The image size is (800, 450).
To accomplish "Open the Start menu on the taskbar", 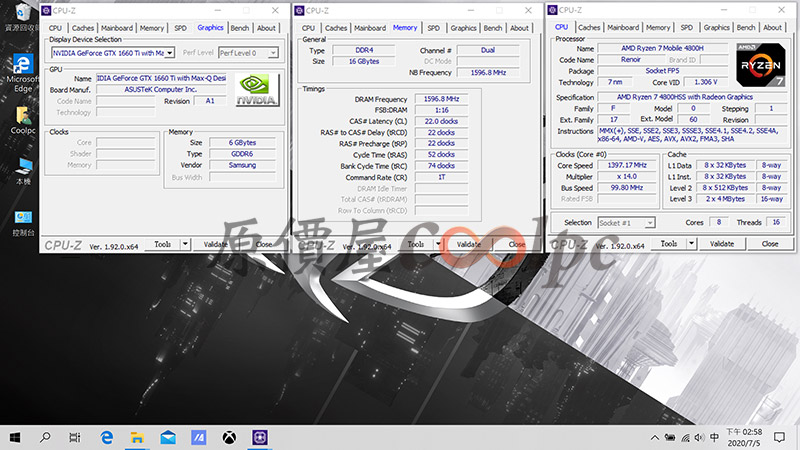I will tap(15, 437).
